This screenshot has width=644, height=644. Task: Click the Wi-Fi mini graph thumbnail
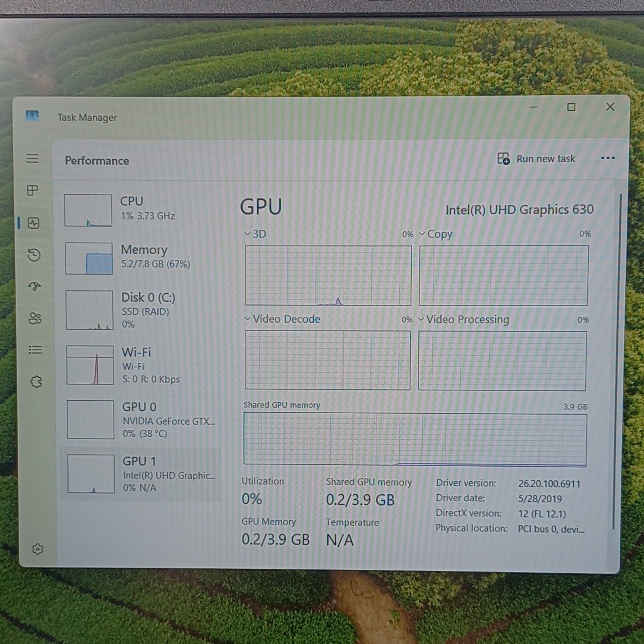click(90, 365)
